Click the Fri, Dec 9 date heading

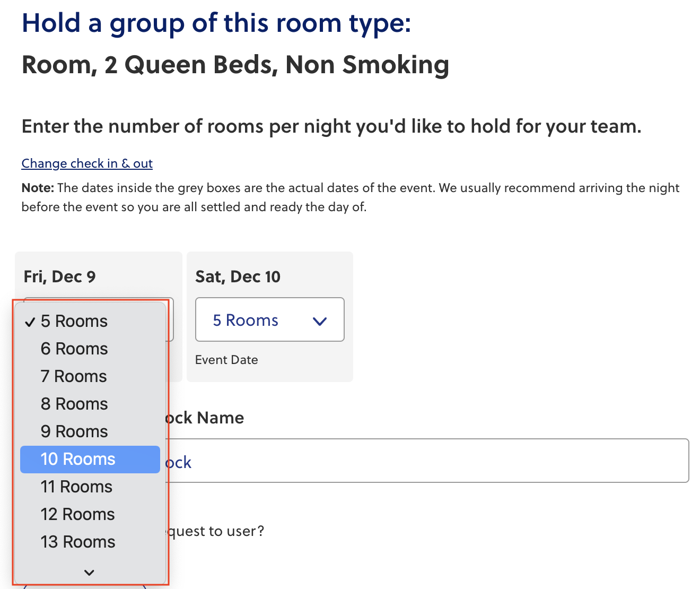coord(59,277)
